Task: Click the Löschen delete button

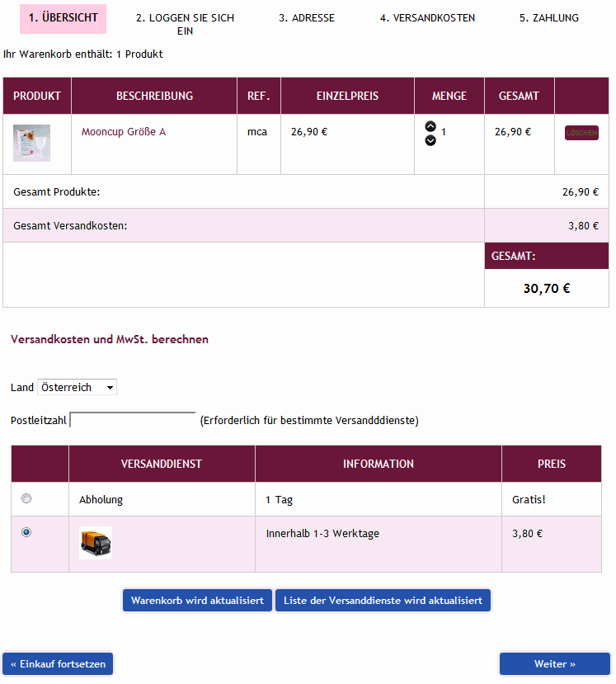Action: point(581,133)
